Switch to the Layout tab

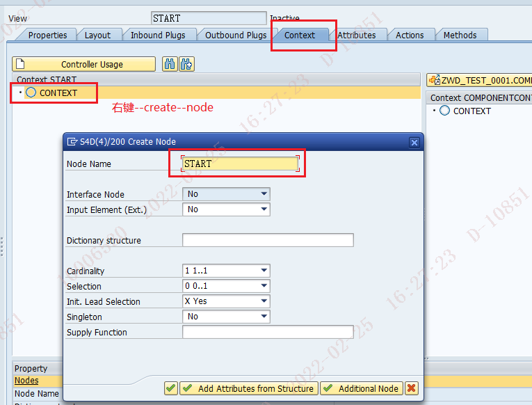pos(98,35)
